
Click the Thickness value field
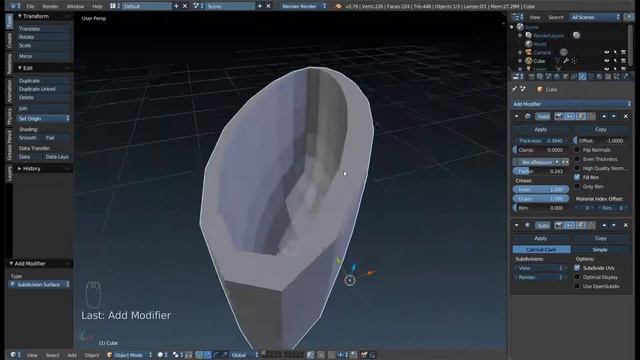[x=541, y=140]
